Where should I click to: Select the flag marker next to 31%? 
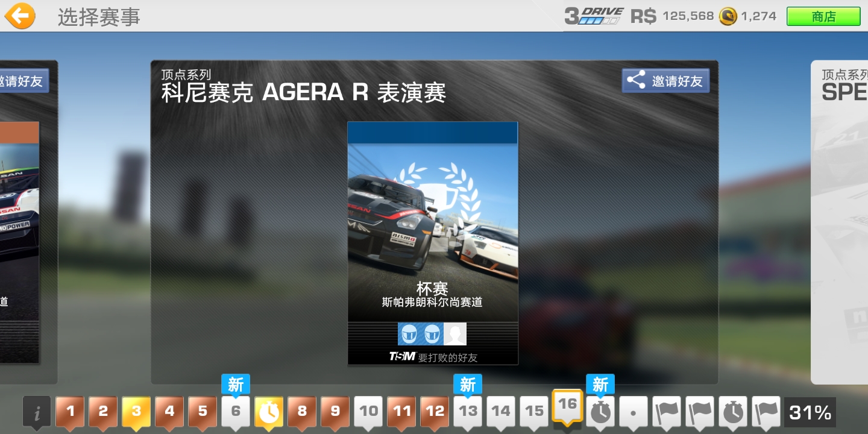coord(766,413)
